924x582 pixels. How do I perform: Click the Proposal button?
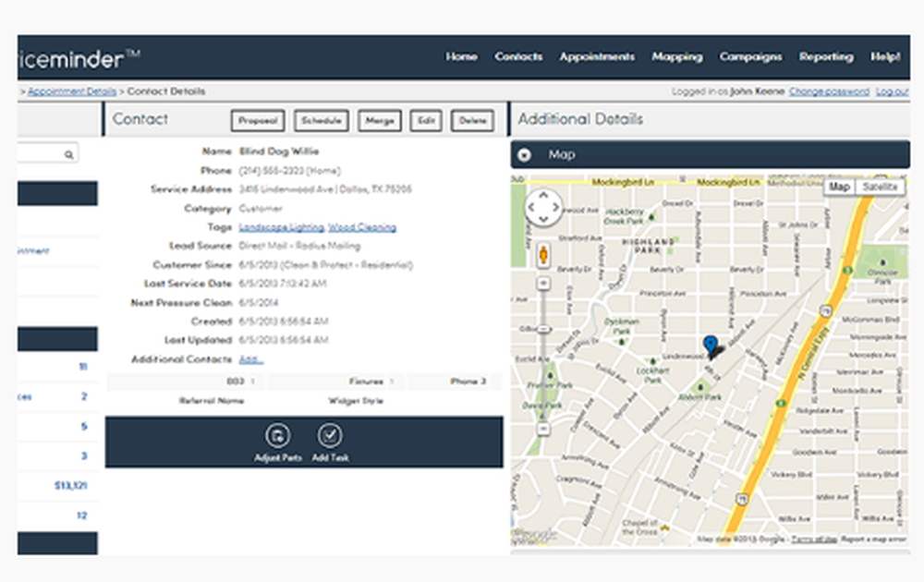coord(257,120)
